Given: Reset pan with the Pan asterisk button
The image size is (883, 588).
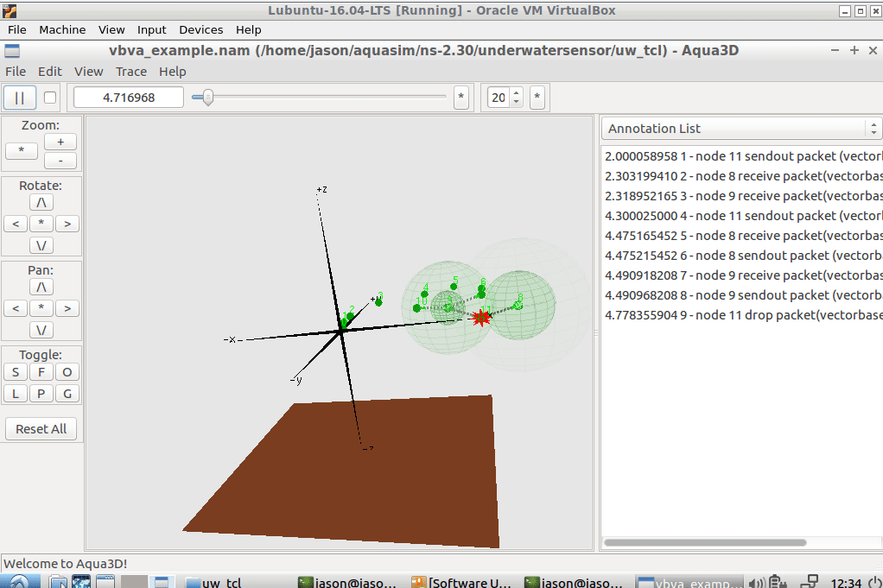Looking at the screenshot, I should coord(41,308).
